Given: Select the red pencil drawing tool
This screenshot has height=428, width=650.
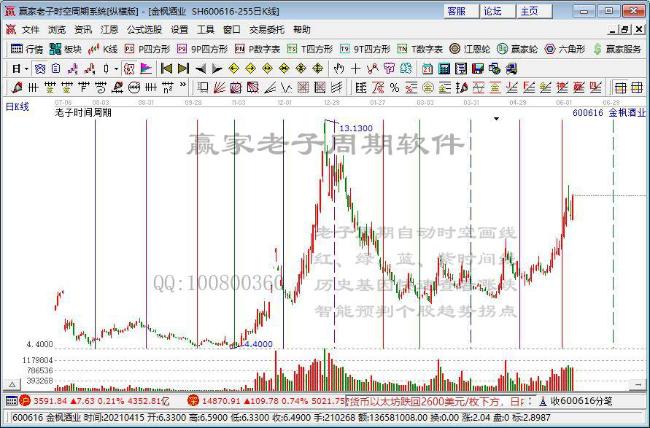Looking at the screenshot, I should (x=17, y=88).
